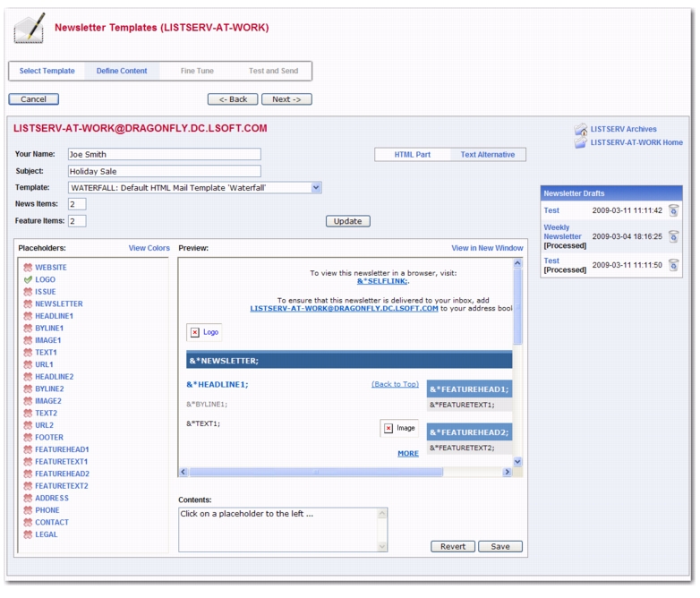700x598 pixels.
Task: Select the HEADLINE1 placeholder
Action: pos(54,316)
